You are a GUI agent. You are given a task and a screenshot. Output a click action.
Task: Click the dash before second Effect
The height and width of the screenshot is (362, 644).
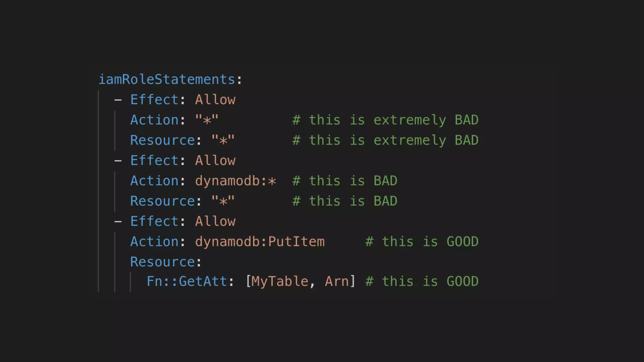tap(118, 161)
